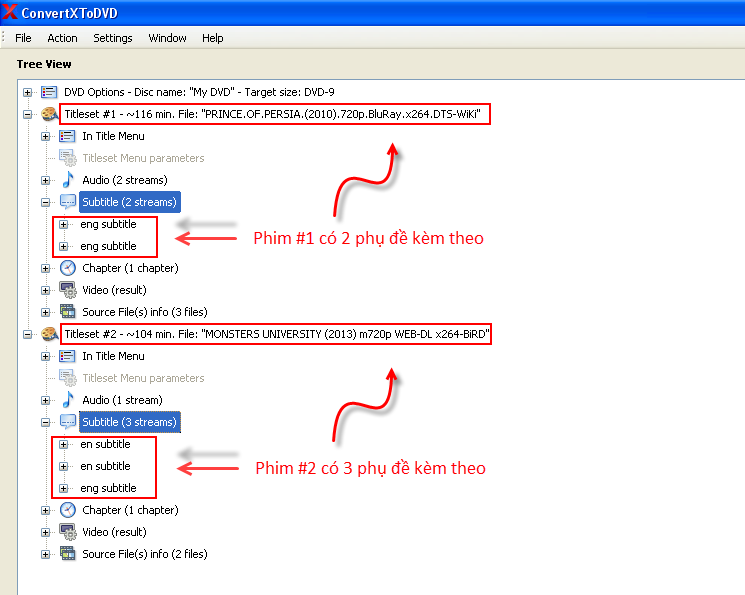
Task: Expand Source File(s) info (3 files) node
Action: pos(46,312)
